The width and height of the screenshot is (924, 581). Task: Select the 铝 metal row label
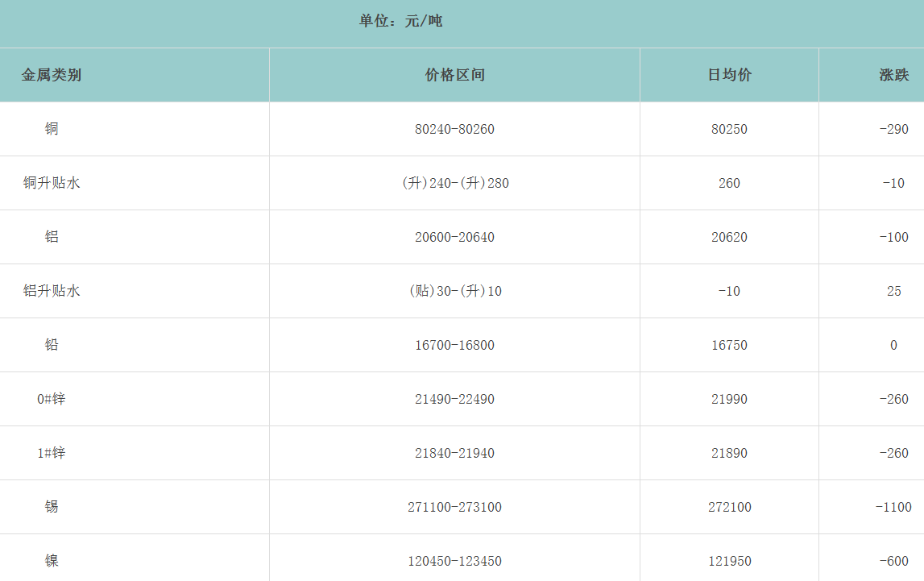pos(52,237)
